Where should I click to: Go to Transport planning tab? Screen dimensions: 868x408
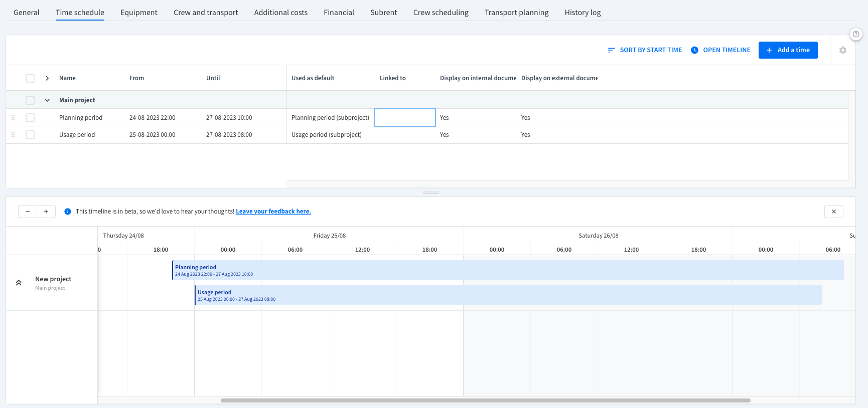click(517, 13)
